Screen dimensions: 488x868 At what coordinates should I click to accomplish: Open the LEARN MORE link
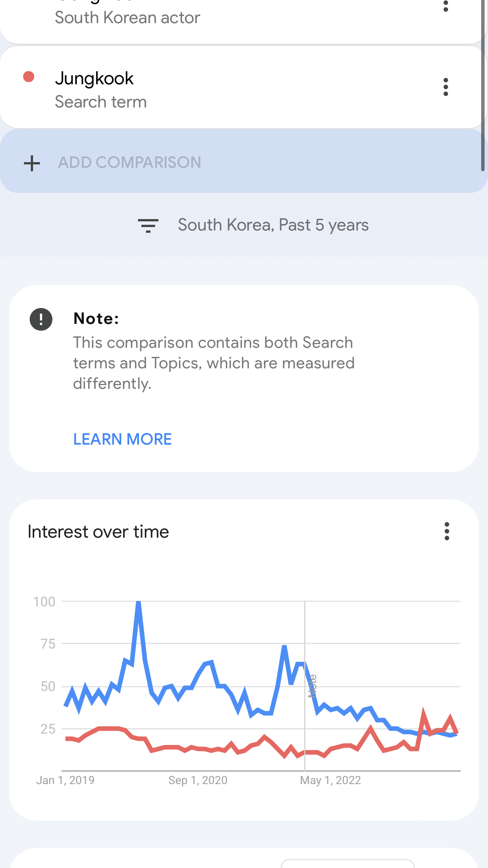122,439
